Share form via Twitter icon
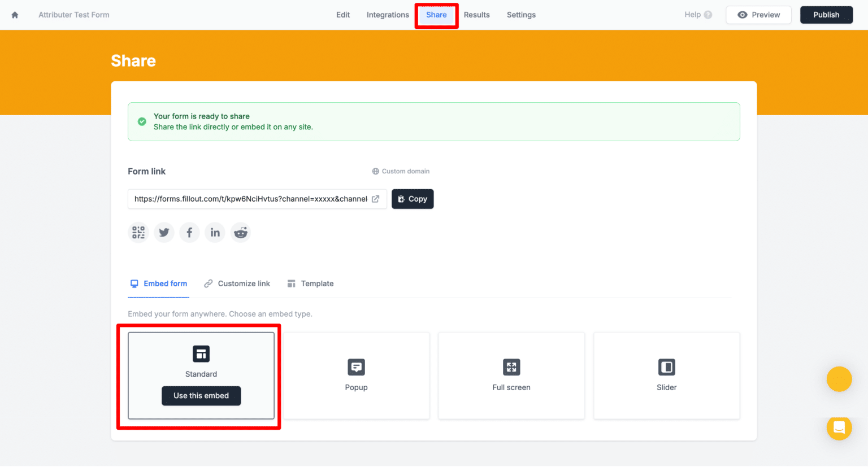868x467 pixels. [164, 232]
